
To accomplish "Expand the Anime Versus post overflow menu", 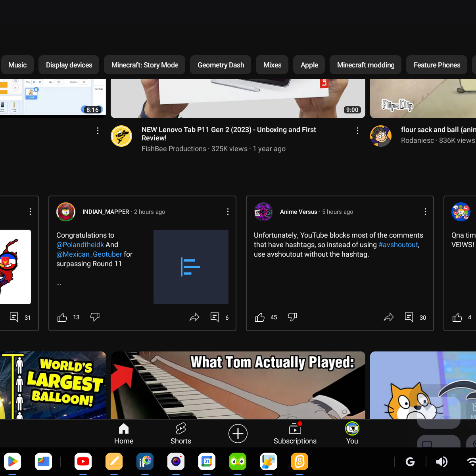I will 425,212.
